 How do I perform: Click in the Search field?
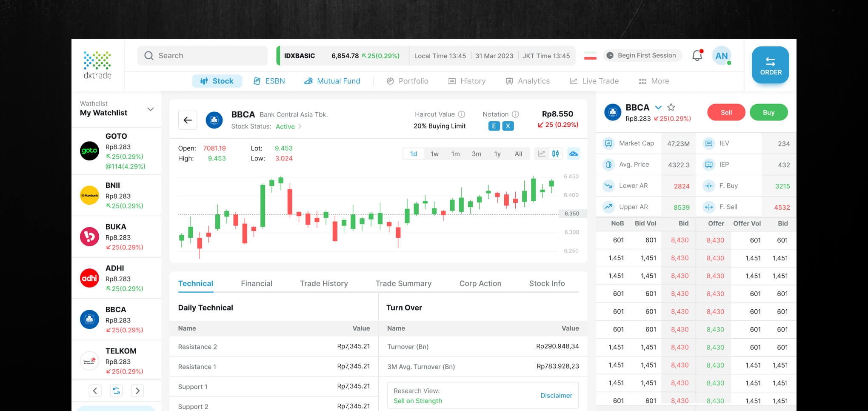tap(203, 56)
